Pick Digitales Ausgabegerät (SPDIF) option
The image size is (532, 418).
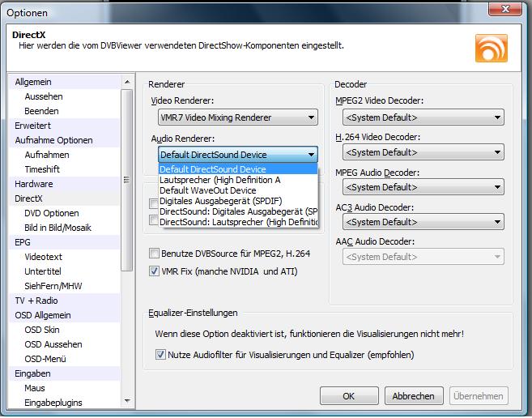(238, 201)
